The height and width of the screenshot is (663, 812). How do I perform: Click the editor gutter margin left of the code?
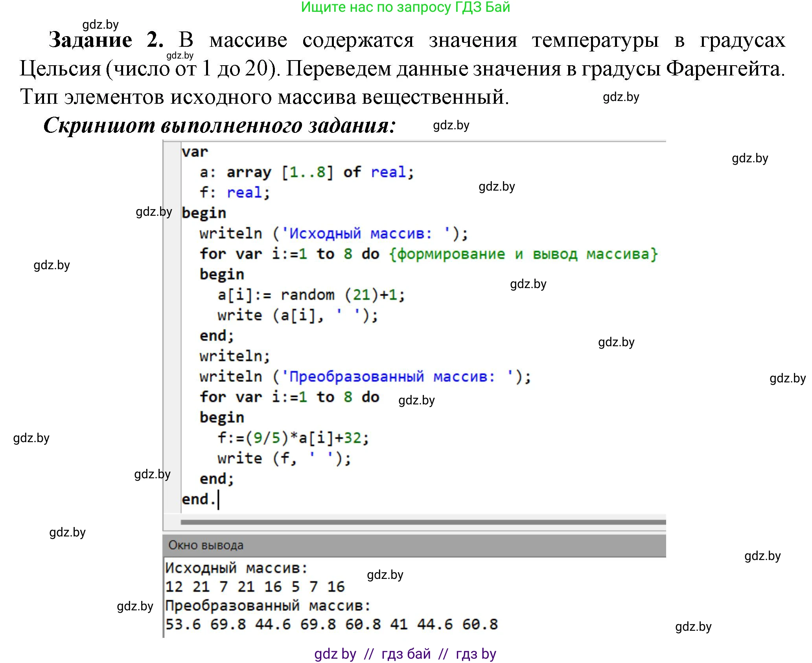point(173,314)
